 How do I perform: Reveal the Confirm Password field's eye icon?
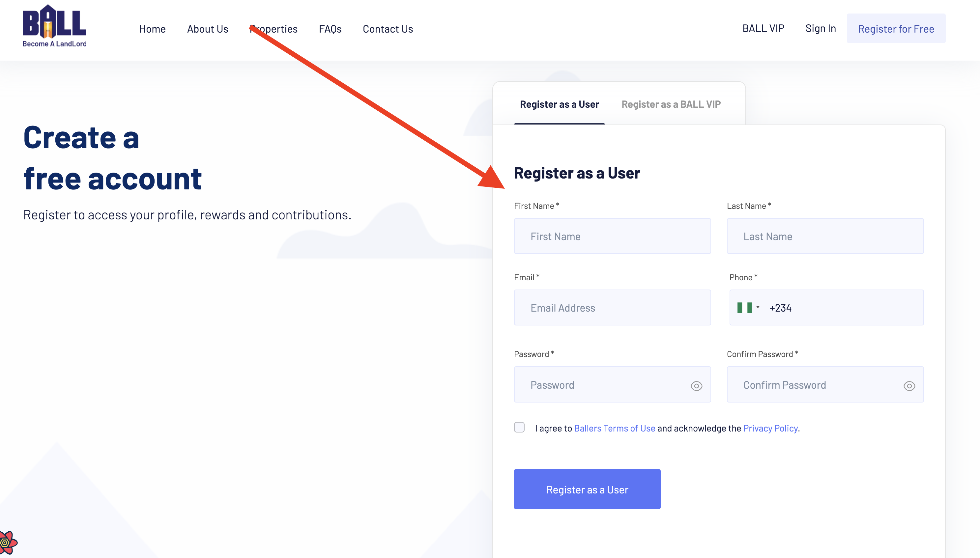point(909,385)
